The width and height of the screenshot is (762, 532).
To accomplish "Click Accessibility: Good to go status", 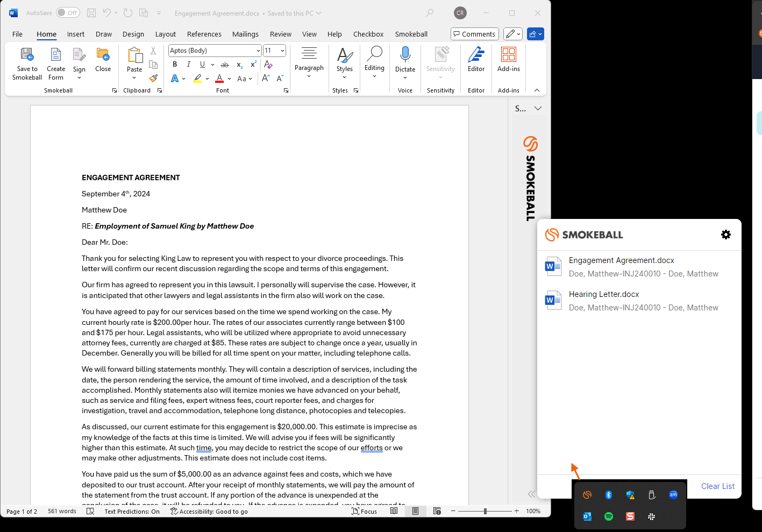I will pyautogui.click(x=209, y=512).
